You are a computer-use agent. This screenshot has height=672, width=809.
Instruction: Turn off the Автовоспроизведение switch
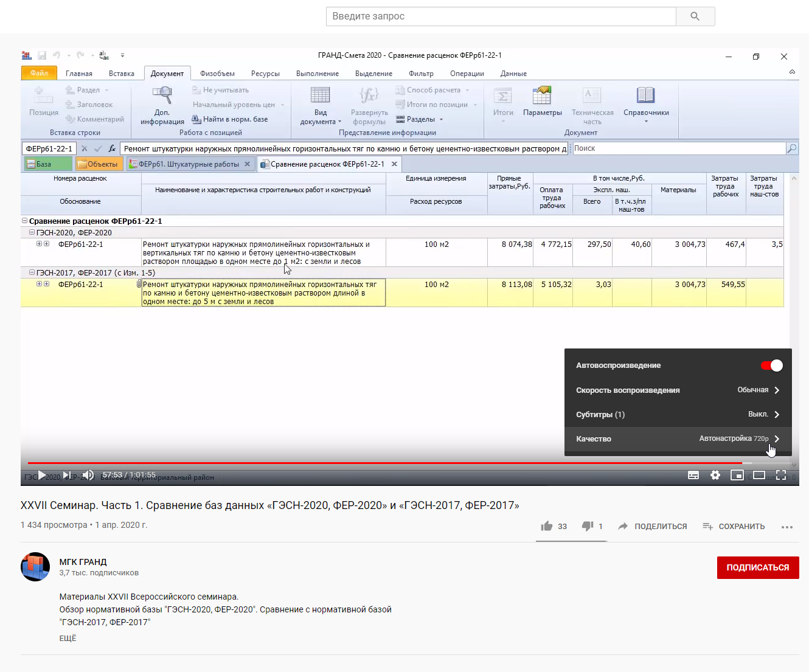[772, 365]
